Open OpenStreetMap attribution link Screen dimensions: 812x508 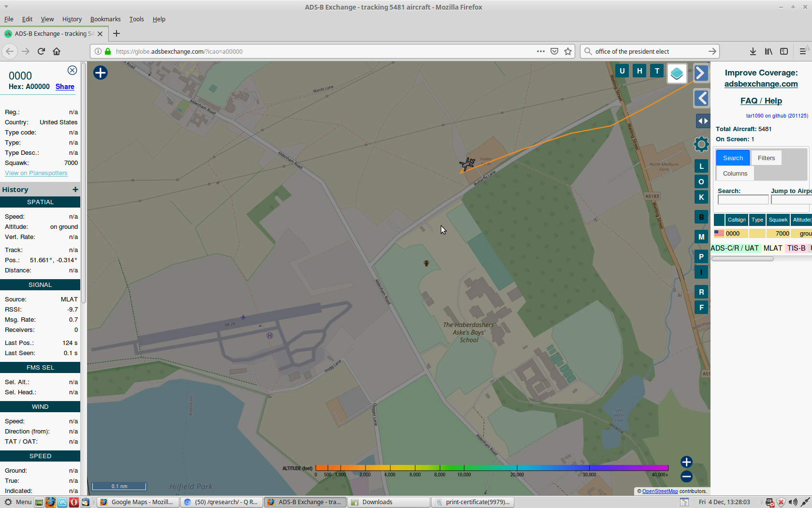(x=660, y=491)
